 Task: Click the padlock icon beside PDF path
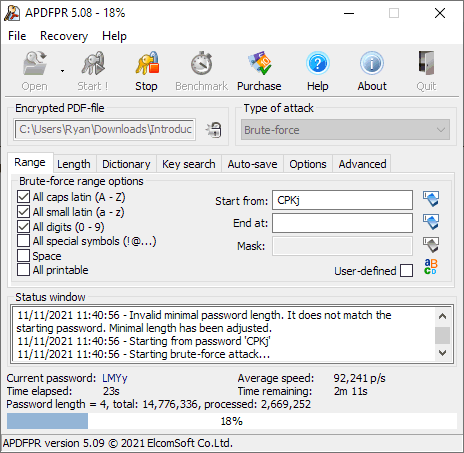tap(214, 130)
